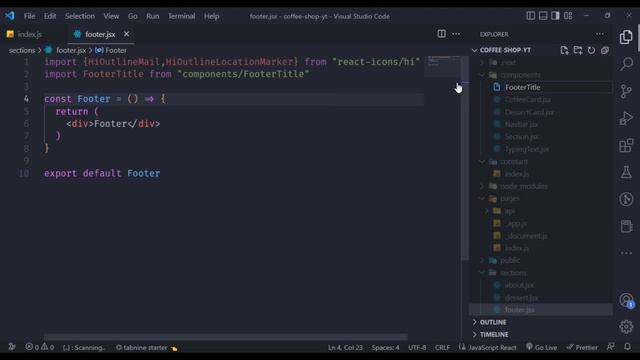This screenshot has width=640, height=360.
Task: Open the Manage gear settings icon
Action: 626,327
